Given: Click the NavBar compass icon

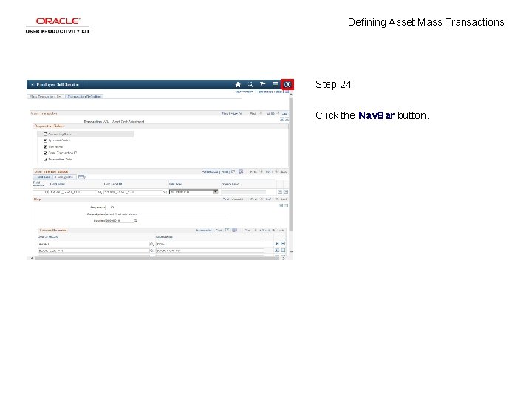Looking at the screenshot, I should point(287,84).
